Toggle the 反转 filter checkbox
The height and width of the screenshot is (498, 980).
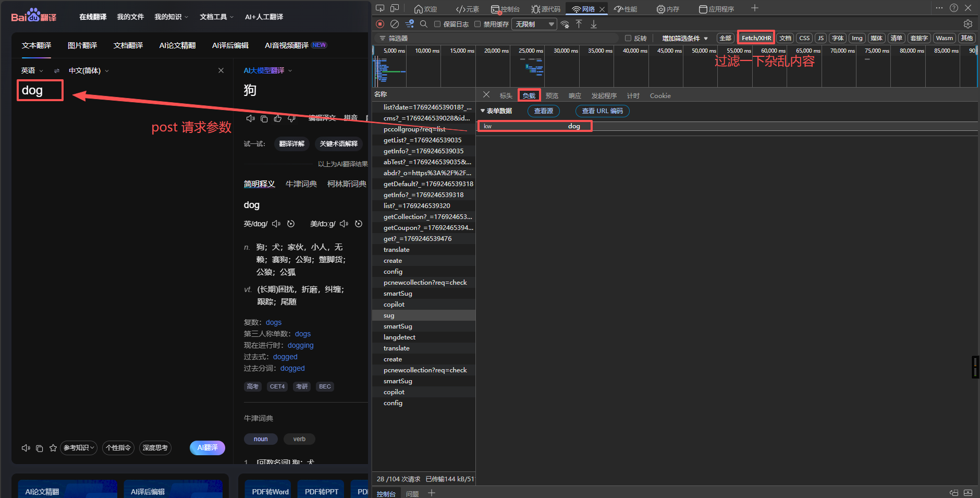click(628, 38)
